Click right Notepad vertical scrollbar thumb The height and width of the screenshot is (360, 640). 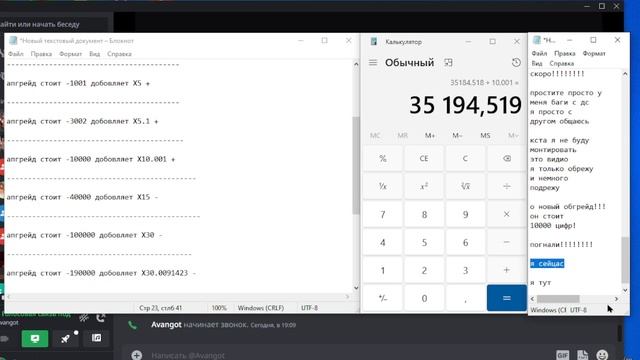coord(625,260)
